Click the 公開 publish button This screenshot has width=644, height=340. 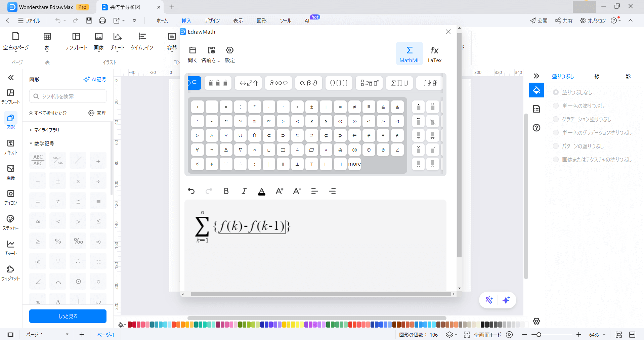pyautogui.click(x=539, y=20)
